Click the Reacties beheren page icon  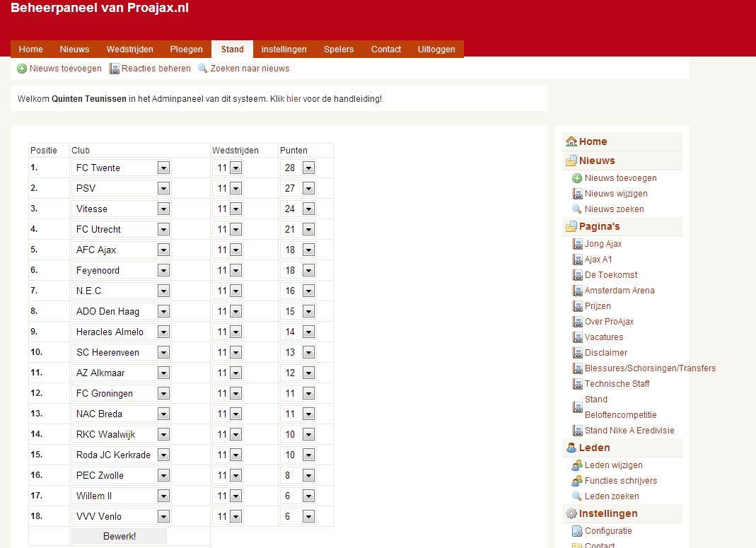point(115,69)
